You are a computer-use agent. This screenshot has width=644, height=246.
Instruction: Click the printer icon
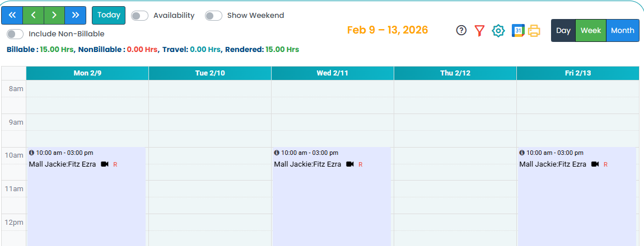click(x=534, y=31)
